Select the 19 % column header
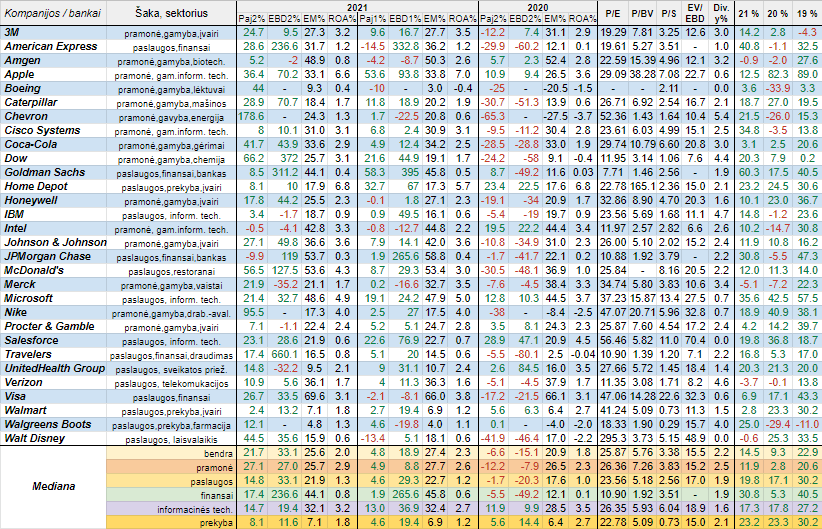 [x=807, y=13]
